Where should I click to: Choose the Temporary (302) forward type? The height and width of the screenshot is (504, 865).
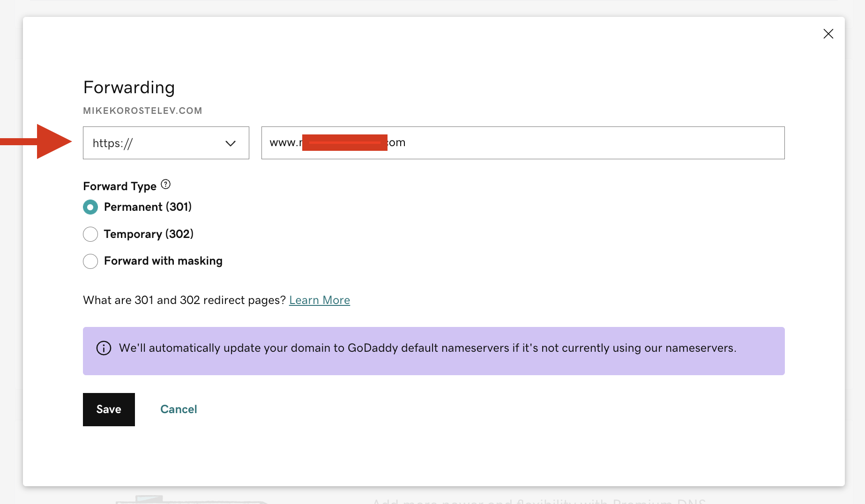click(x=90, y=234)
